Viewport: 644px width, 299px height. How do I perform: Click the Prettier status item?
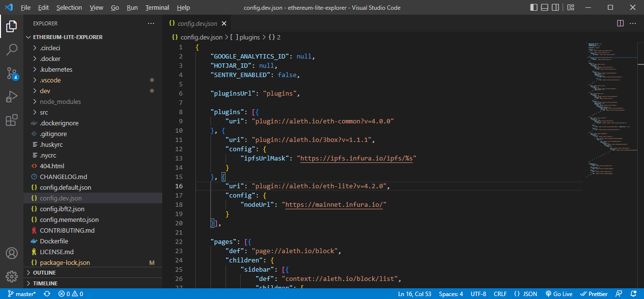594,294
